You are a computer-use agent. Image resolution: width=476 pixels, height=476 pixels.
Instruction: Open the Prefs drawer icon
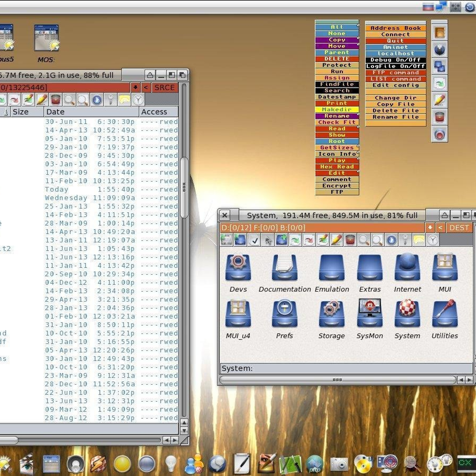point(284,314)
